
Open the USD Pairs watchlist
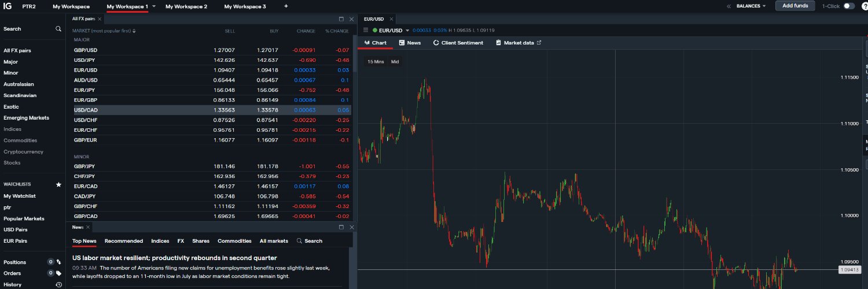point(16,229)
